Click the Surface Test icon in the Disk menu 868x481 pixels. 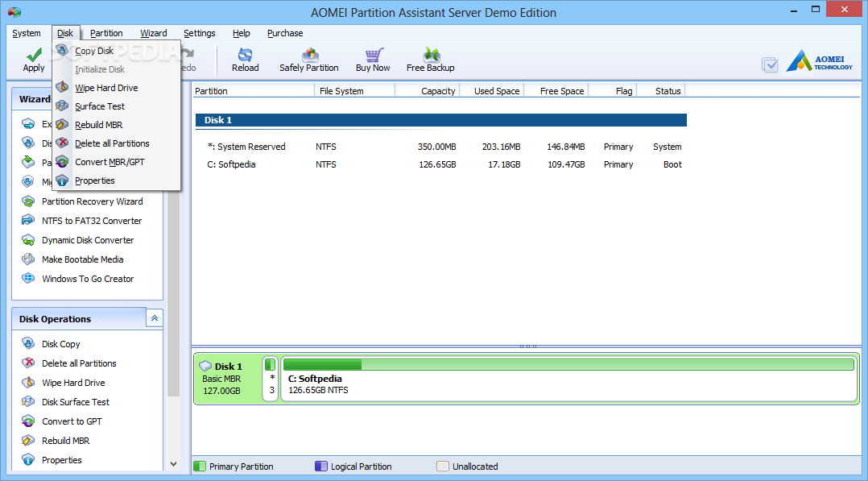click(63, 106)
